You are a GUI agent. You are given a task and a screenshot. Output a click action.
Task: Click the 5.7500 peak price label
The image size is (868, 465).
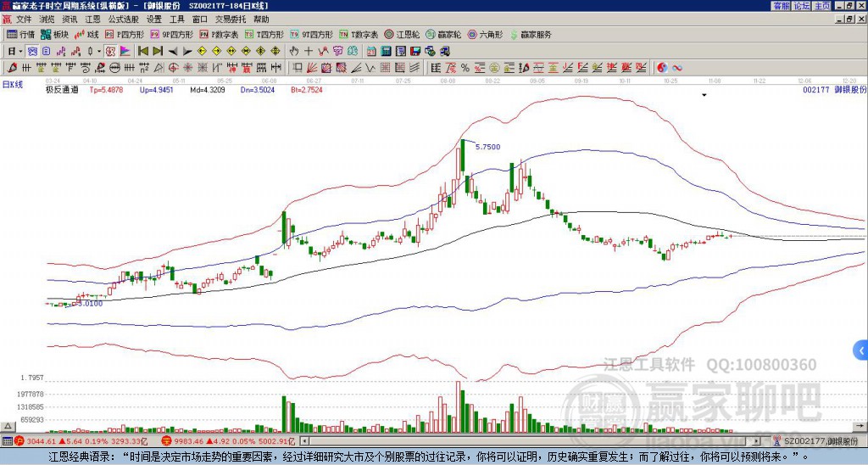(x=487, y=147)
